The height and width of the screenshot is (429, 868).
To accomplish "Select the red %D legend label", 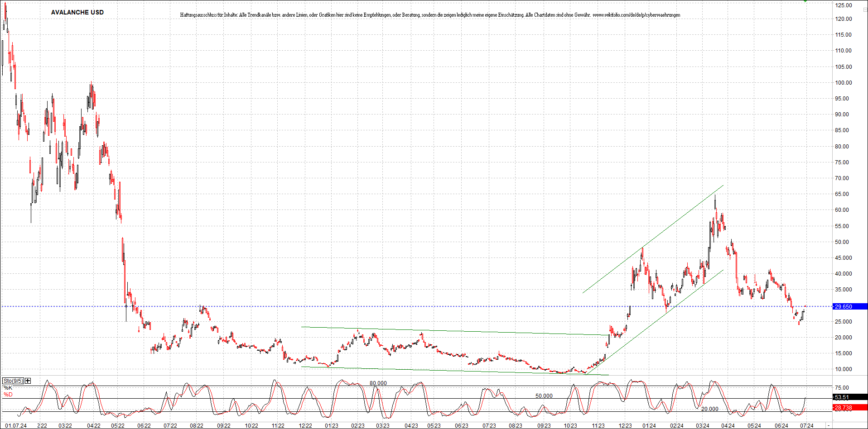I will (8, 395).
